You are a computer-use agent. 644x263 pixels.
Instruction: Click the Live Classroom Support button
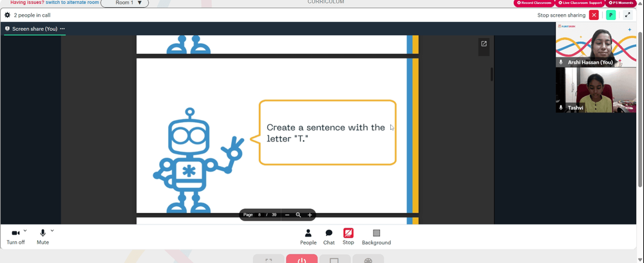point(580,3)
